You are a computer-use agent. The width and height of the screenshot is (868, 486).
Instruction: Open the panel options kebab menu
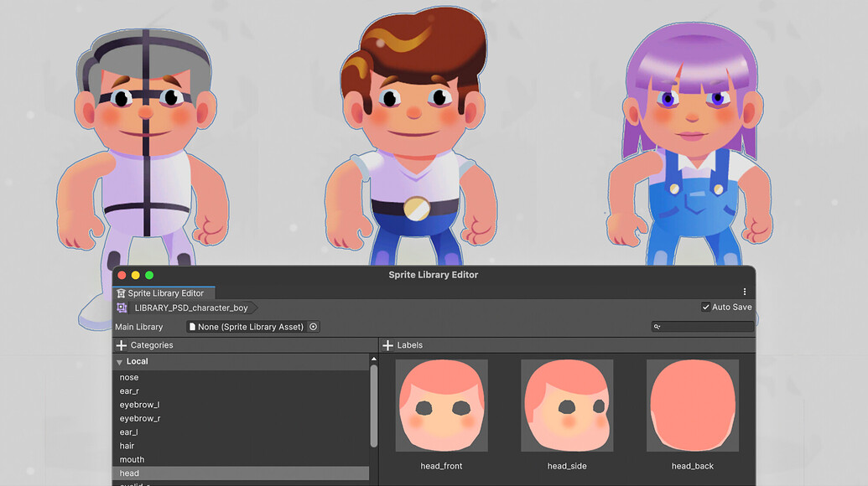pos(744,291)
